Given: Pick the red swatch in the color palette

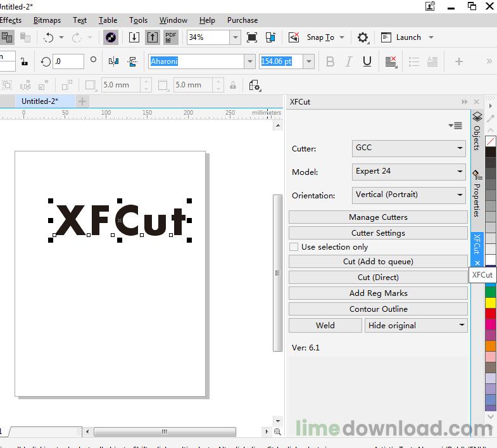Looking at the screenshot, I should pyautogui.click(x=491, y=313).
